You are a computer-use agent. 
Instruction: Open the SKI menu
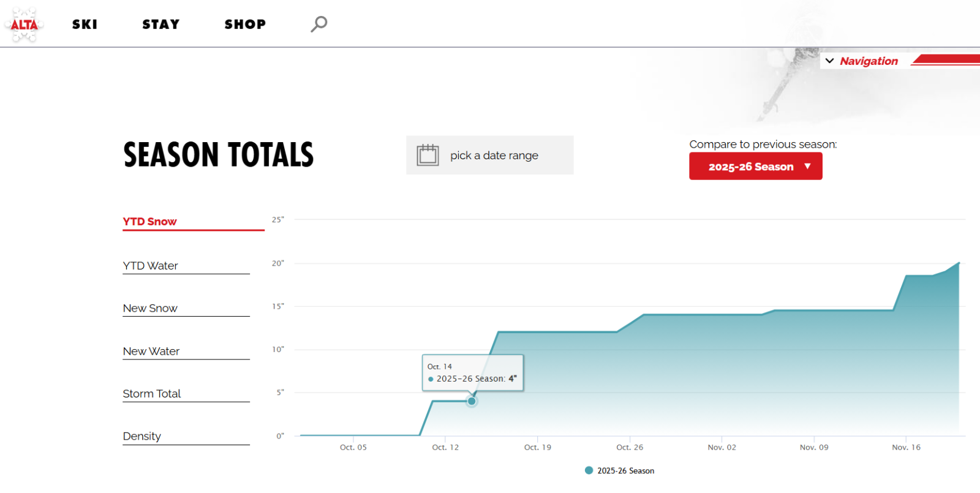85,24
